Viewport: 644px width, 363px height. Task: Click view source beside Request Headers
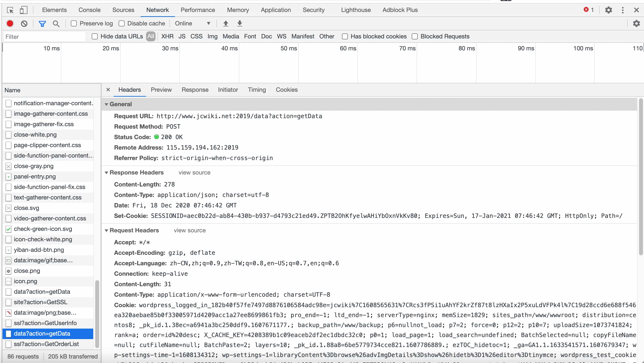coord(190,230)
